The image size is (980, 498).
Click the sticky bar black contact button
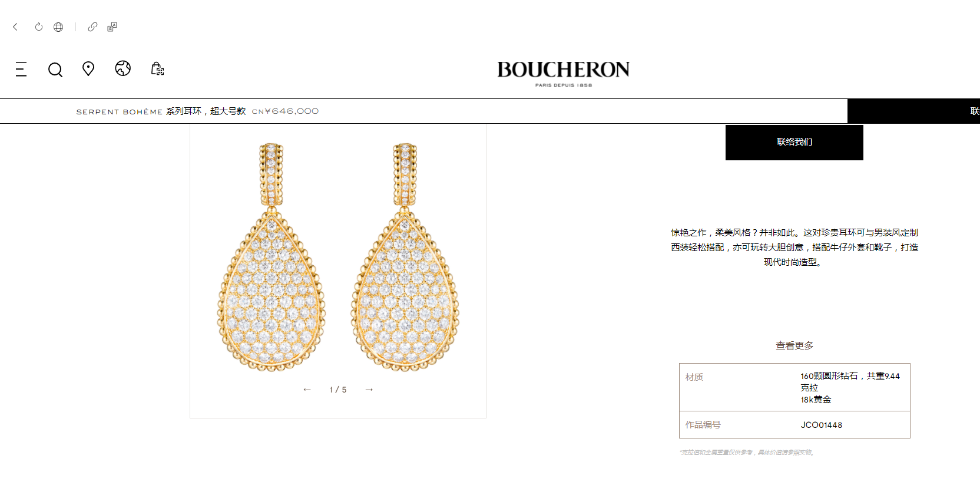[x=913, y=111]
